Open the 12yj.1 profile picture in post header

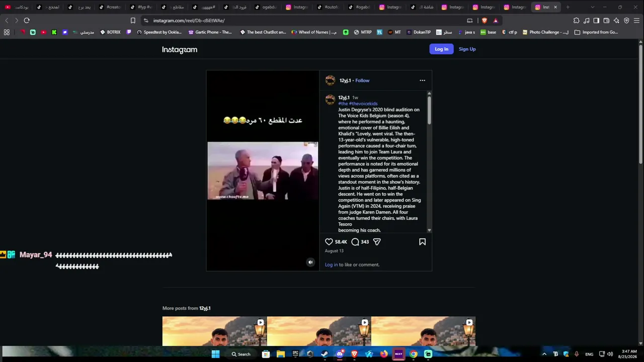pos(330,80)
